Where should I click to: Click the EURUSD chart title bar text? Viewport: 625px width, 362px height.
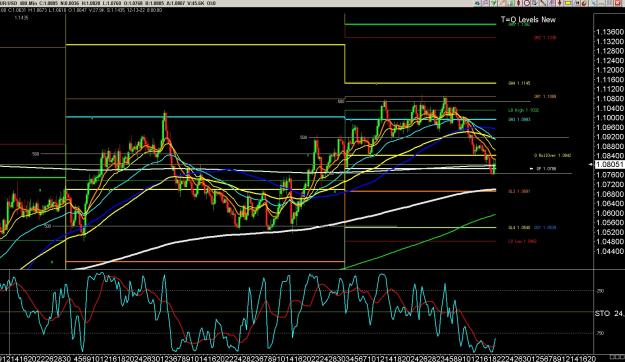point(108,3)
